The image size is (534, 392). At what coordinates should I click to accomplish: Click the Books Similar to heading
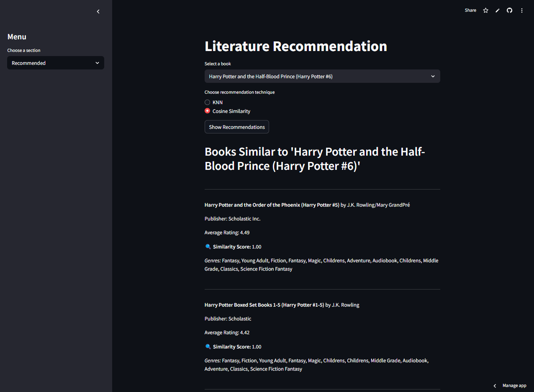point(315,159)
